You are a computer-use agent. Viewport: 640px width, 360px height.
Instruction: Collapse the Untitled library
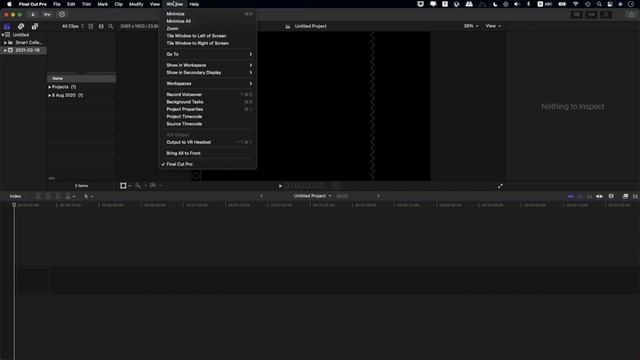coord(3,35)
